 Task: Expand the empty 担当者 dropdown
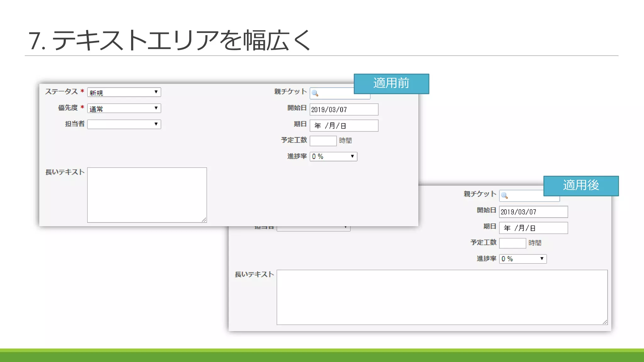coord(124,124)
